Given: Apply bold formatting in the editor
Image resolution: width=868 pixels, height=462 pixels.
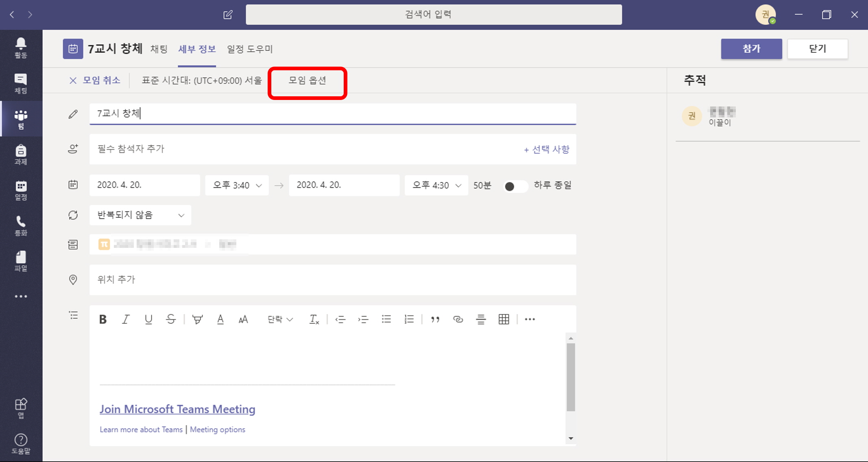Looking at the screenshot, I should [x=103, y=319].
